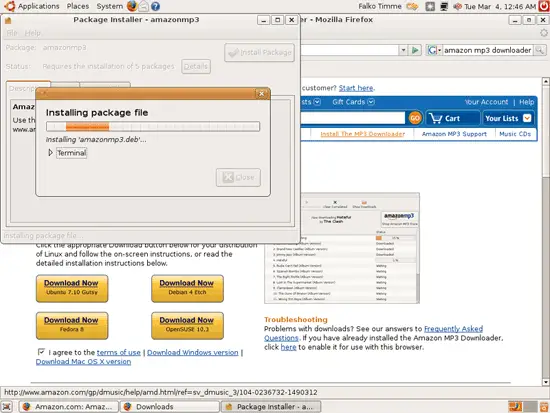Click the Close button in install dialog
550x413 pixels.
click(x=238, y=177)
